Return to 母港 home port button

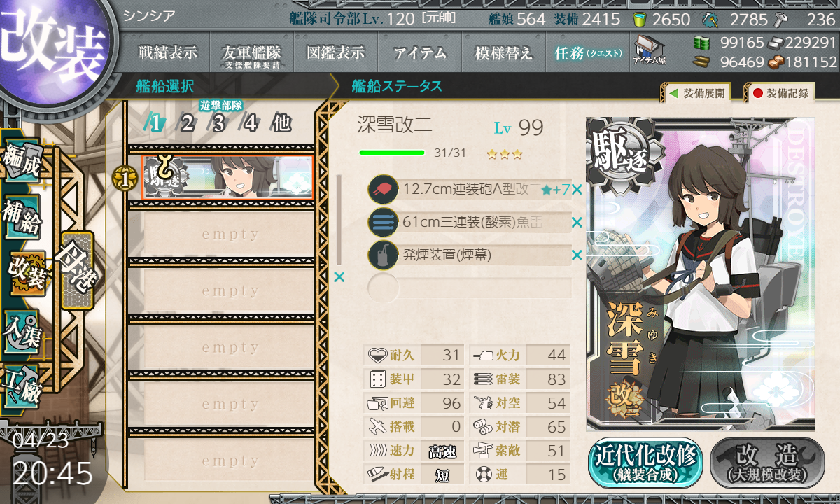click(x=77, y=270)
